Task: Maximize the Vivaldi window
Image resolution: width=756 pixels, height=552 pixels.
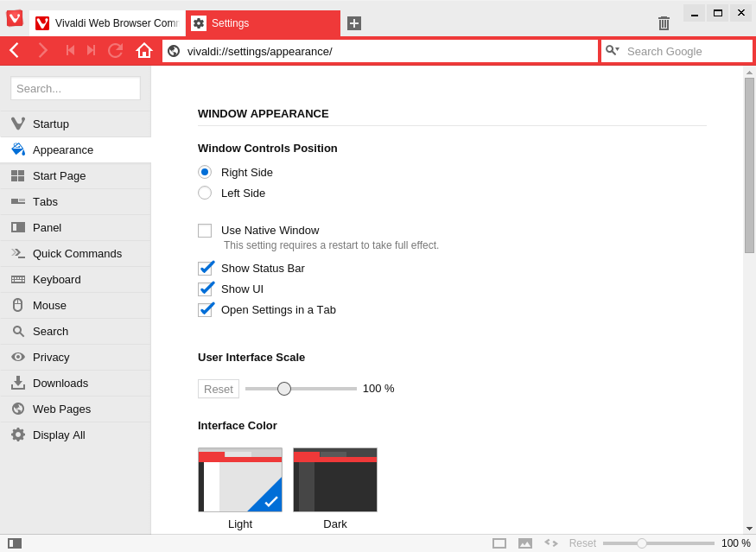Action: point(718,14)
